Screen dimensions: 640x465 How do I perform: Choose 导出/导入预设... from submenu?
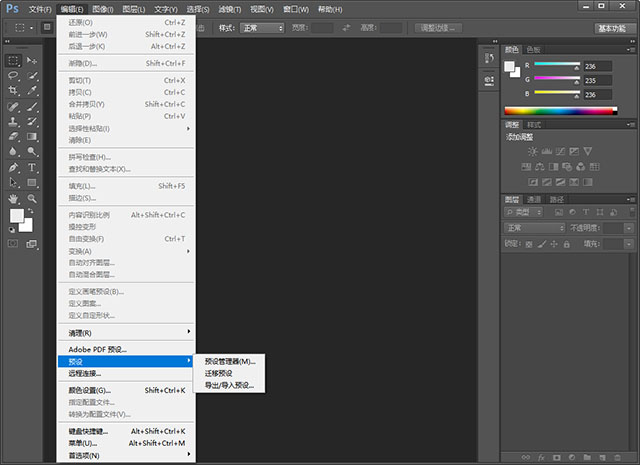(x=230, y=385)
